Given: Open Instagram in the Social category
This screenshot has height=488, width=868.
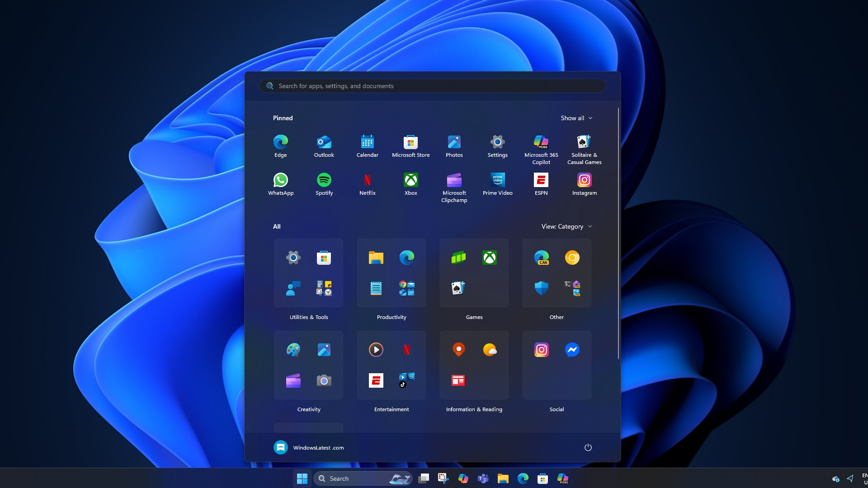Looking at the screenshot, I should coord(541,350).
